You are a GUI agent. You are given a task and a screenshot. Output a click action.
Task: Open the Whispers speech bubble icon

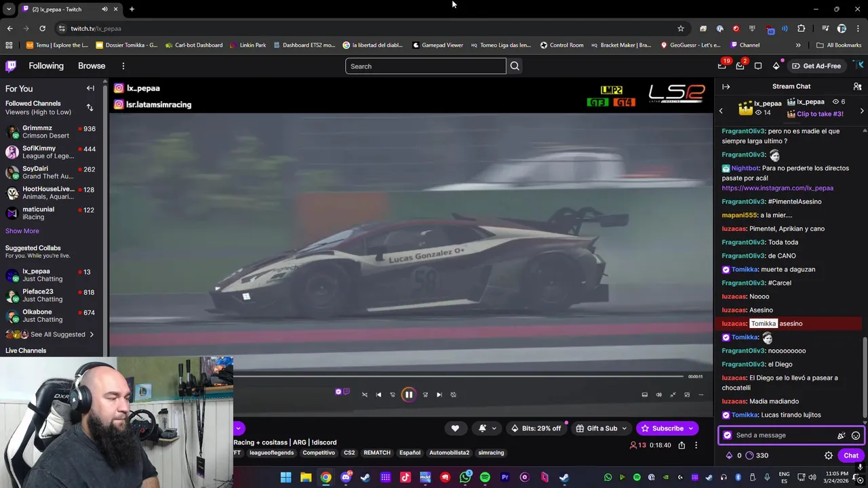758,66
